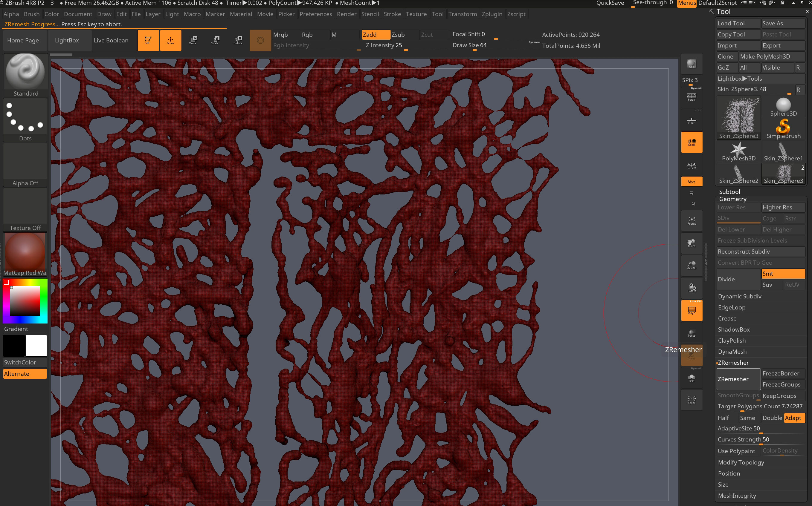Toggle the Transp transparency icon
The width and height of the screenshot is (812, 506).
click(692, 333)
